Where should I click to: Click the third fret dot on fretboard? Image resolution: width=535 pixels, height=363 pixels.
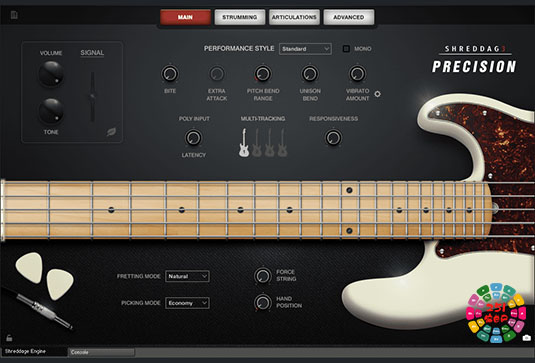(240, 210)
